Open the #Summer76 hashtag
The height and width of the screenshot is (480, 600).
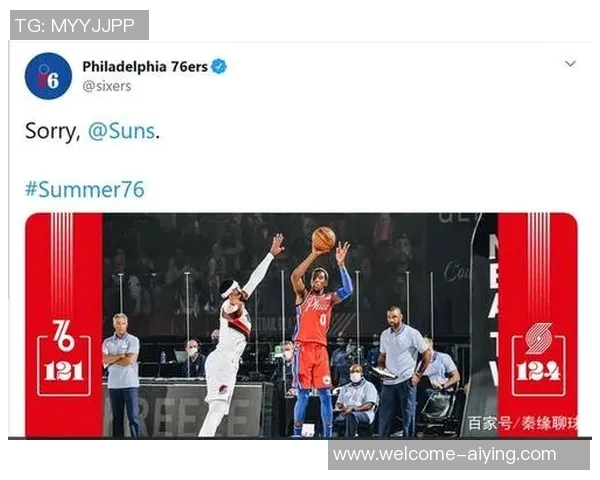tap(85, 189)
